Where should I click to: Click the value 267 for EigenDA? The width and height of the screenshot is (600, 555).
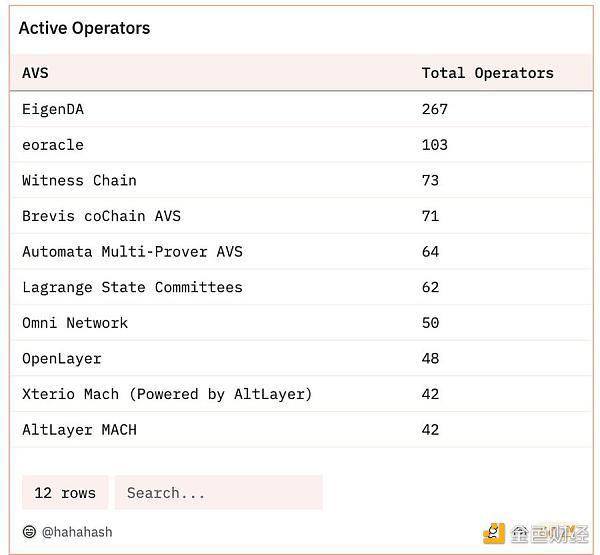point(435,109)
